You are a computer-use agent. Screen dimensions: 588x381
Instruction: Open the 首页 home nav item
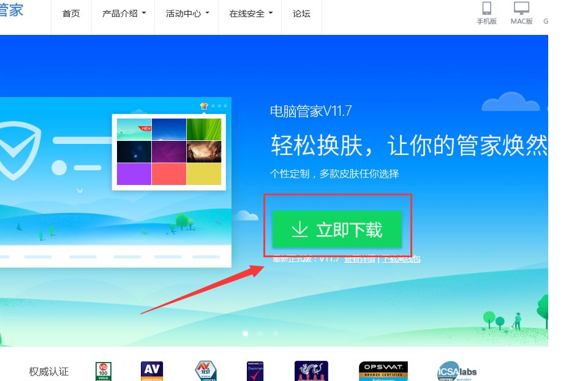coord(71,14)
